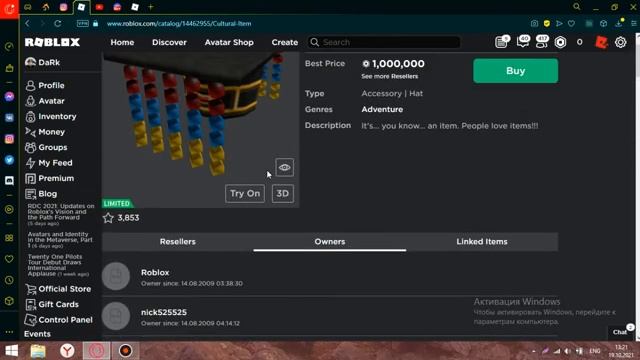Click See more Resellers link
This screenshot has height=360, width=640.
(x=389, y=76)
